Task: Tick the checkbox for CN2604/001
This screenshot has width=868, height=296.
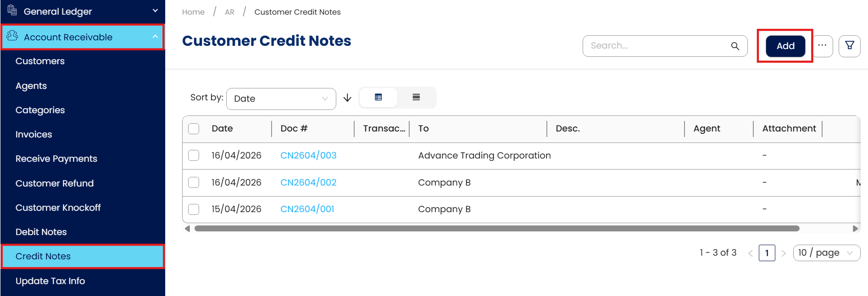Action: point(194,209)
